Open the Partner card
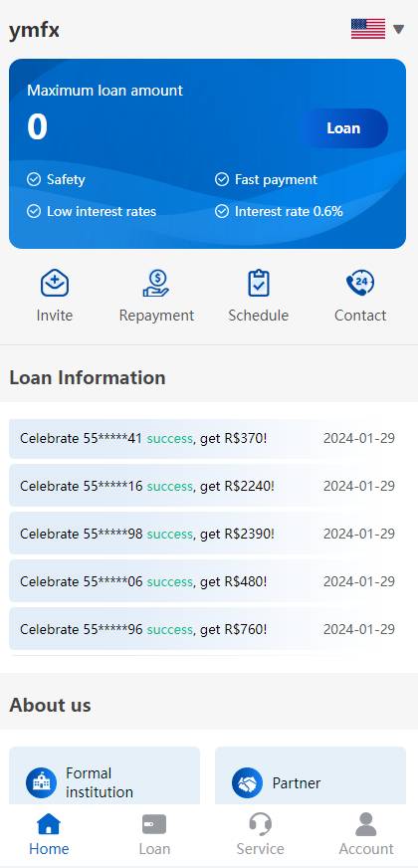Viewport: 418px width, 868px height. 311,776
